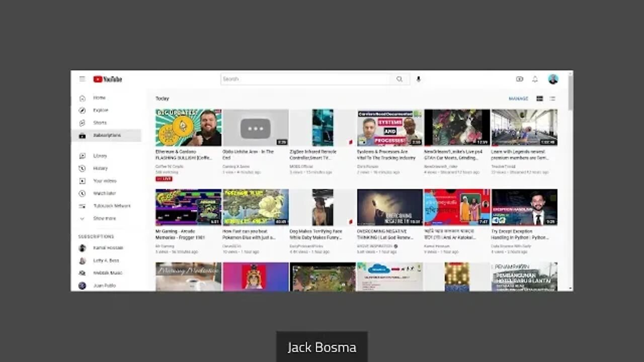This screenshot has width=644, height=362.
Task: Click the TubeJack Network playlist icon
Action: point(83,206)
